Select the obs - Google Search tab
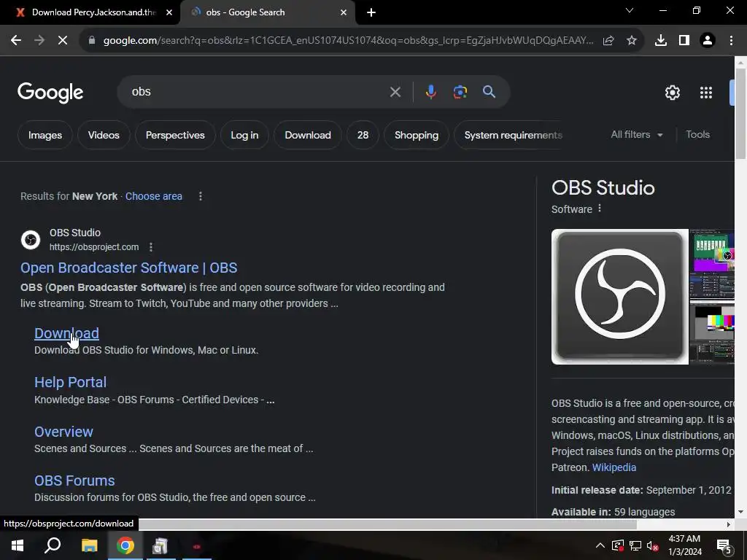 coord(267,12)
